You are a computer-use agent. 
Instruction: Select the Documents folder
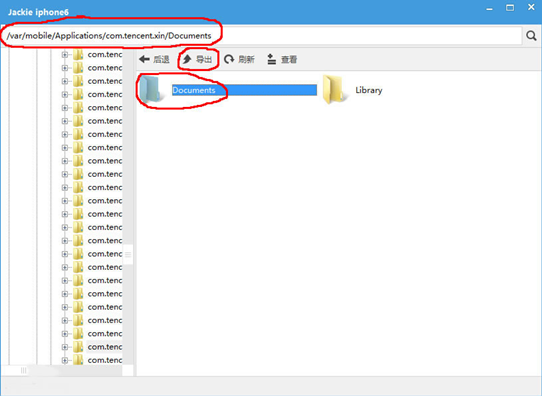click(227, 90)
